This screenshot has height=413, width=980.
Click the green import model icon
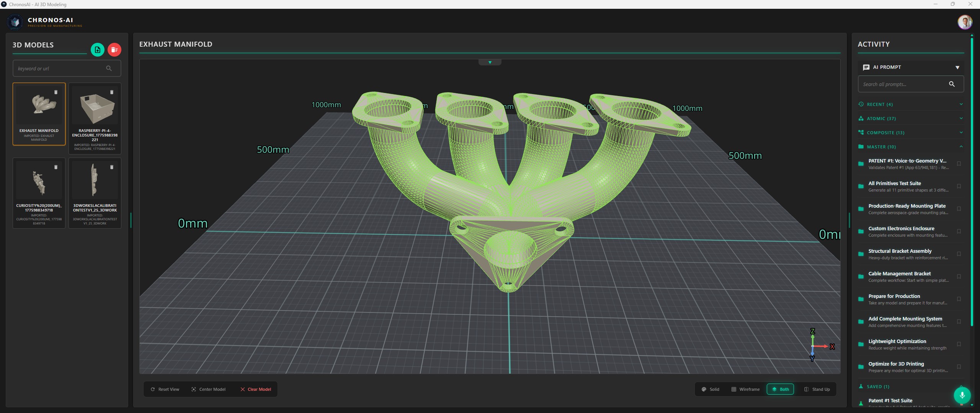coord(97,50)
